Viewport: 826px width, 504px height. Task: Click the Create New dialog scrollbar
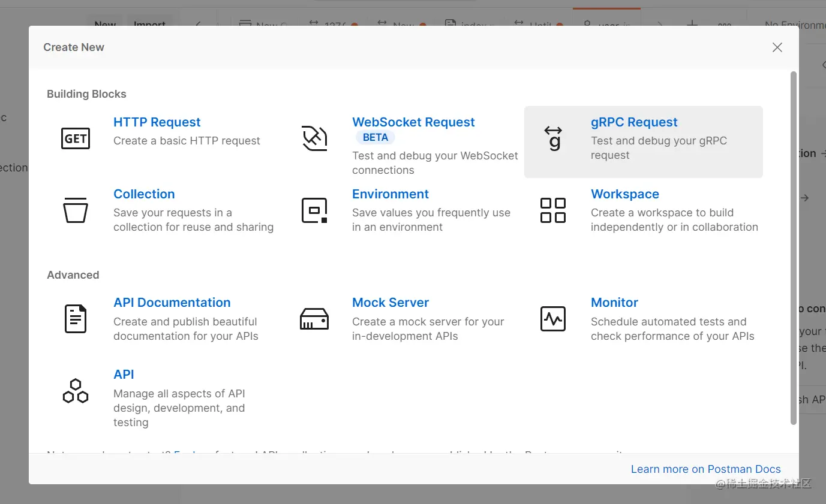[794, 248]
